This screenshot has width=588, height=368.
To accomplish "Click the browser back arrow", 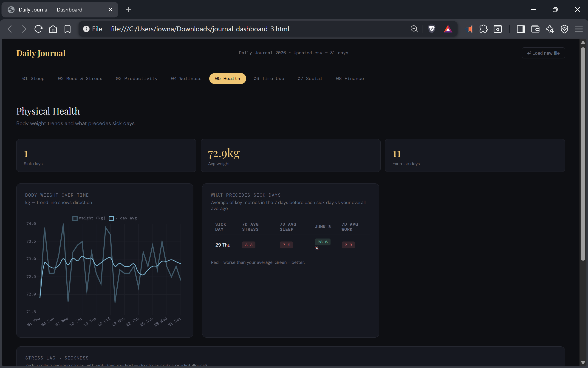I will tap(10, 29).
